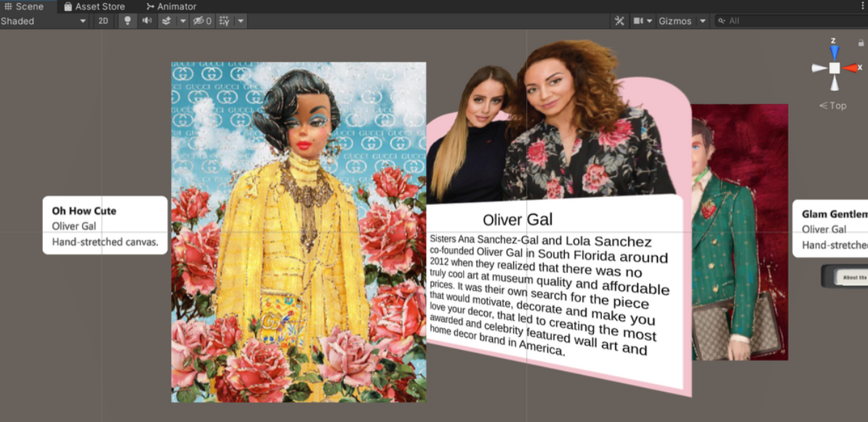Click the grid snapping icon
This screenshot has height=422, width=868.
[x=224, y=21]
